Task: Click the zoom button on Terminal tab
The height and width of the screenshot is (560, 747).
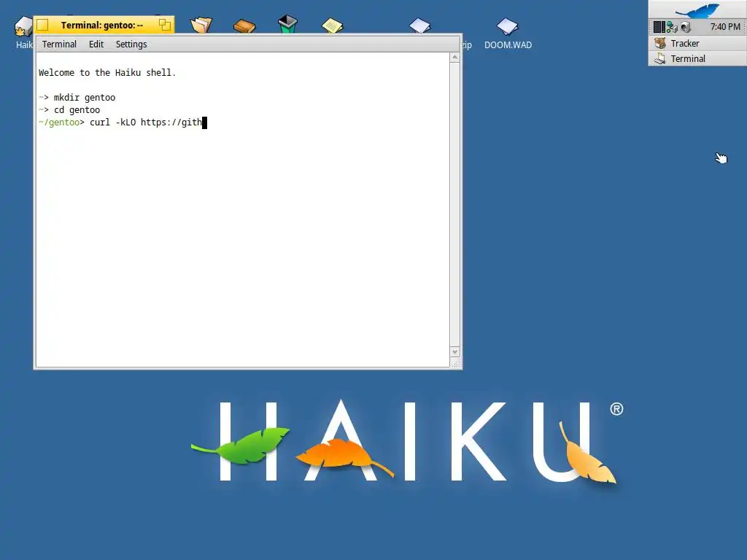Action: tap(164, 25)
